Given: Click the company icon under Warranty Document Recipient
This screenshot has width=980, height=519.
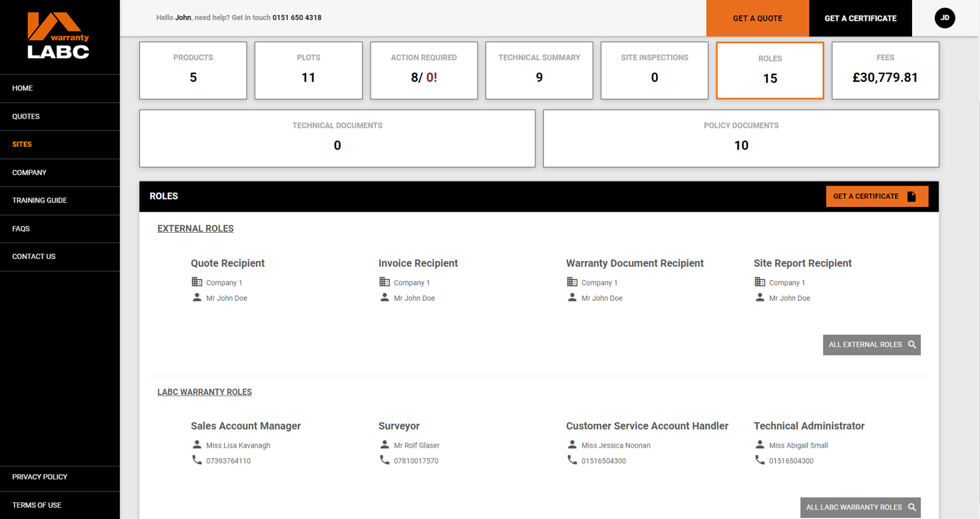Looking at the screenshot, I should [572, 282].
